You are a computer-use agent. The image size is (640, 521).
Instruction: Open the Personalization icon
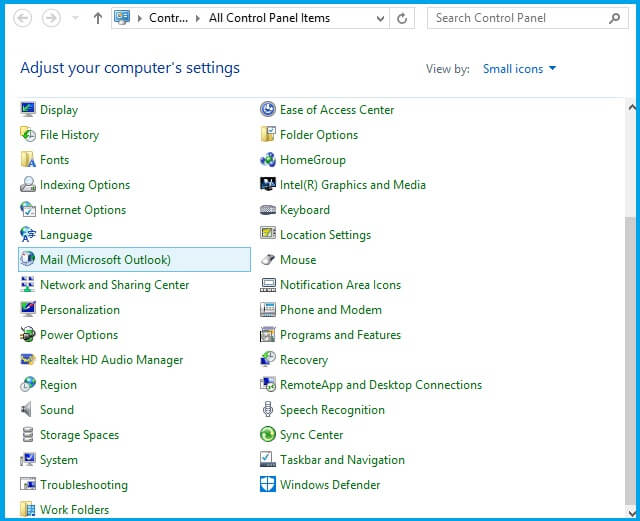click(28, 309)
